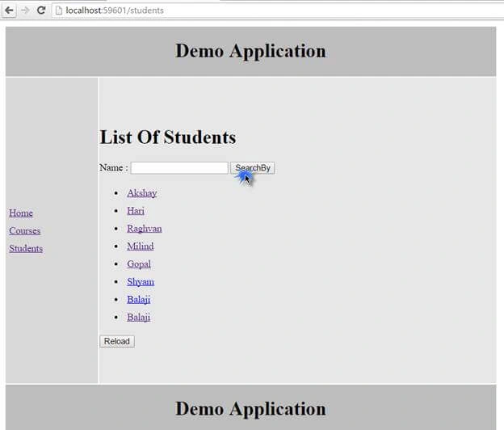Image resolution: width=504 pixels, height=430 pixels.
Task: Open the student link Gopal
Action: (139, 264)
